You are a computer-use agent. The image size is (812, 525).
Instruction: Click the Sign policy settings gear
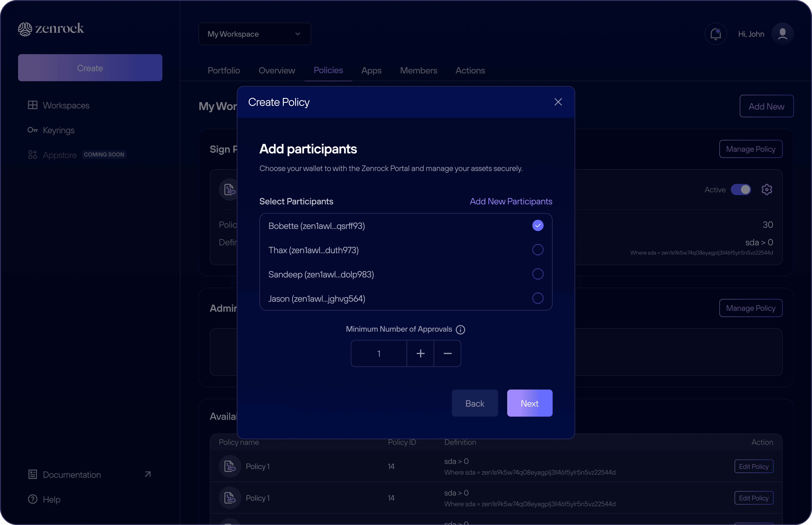click(767, 190)
